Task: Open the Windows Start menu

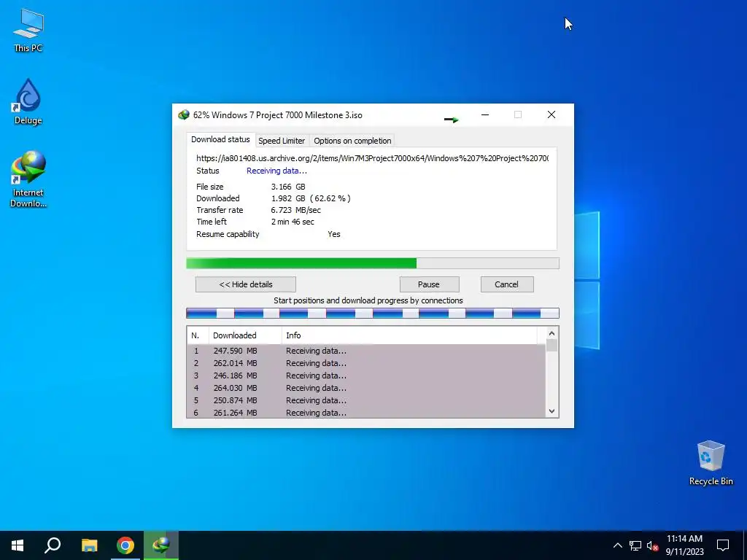Action: [18, 545]
